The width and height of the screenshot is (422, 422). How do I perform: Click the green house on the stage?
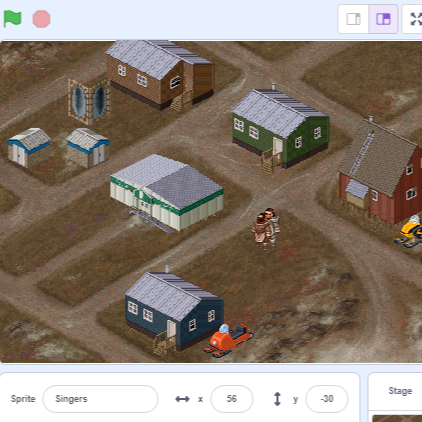[x=280, y=129]
